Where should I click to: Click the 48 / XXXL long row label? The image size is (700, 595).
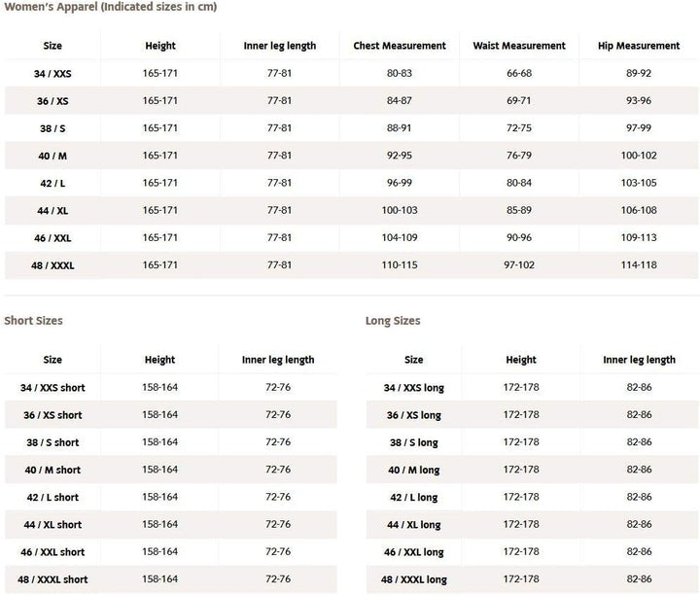click(x=413, y=579)
